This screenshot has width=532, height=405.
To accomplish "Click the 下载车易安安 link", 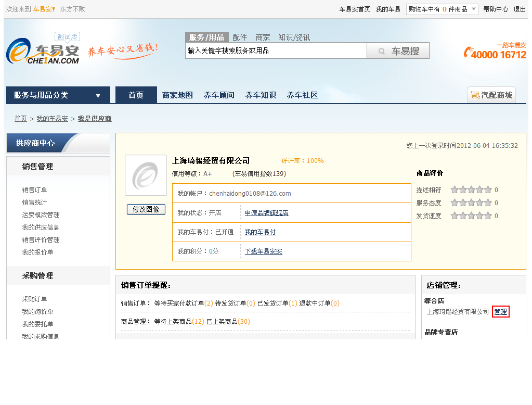I will click(263, 251).
